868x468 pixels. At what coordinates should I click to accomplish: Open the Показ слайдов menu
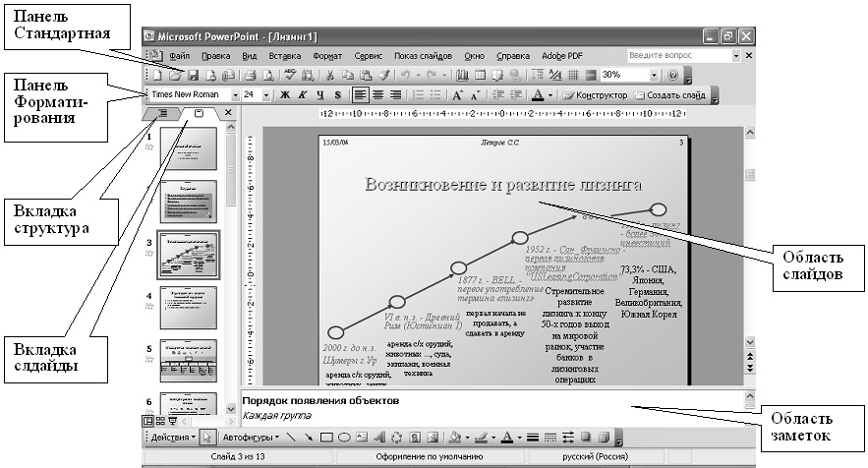[x=423, y=56]
